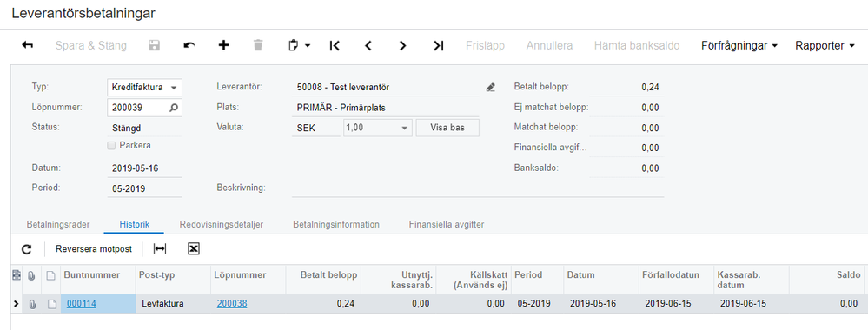Go to the previous record

(368, 45)
